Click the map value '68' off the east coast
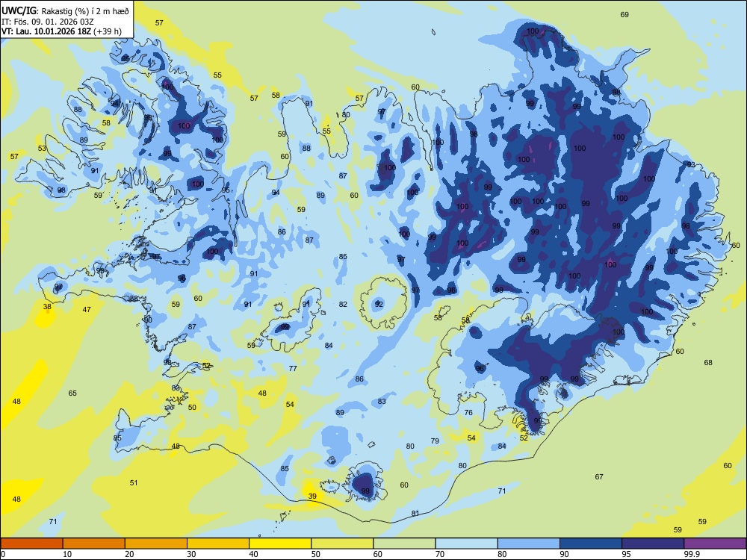The image size is (747, 560). pos(708,363)
